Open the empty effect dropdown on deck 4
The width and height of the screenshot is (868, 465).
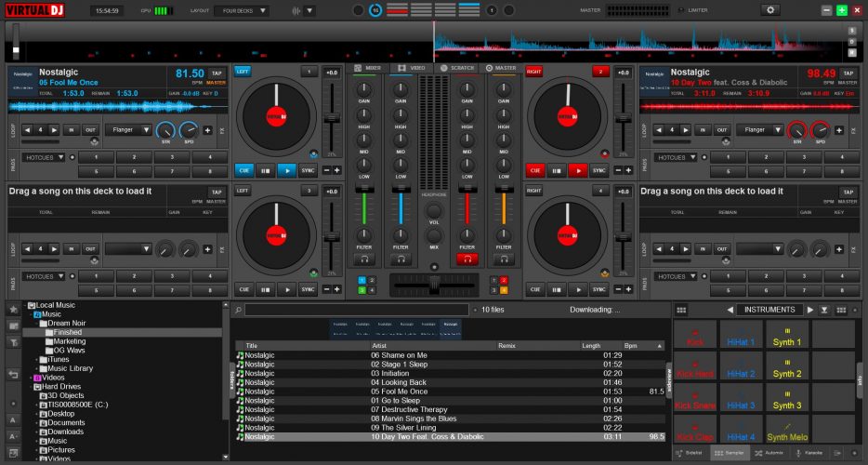pos(759,249)
